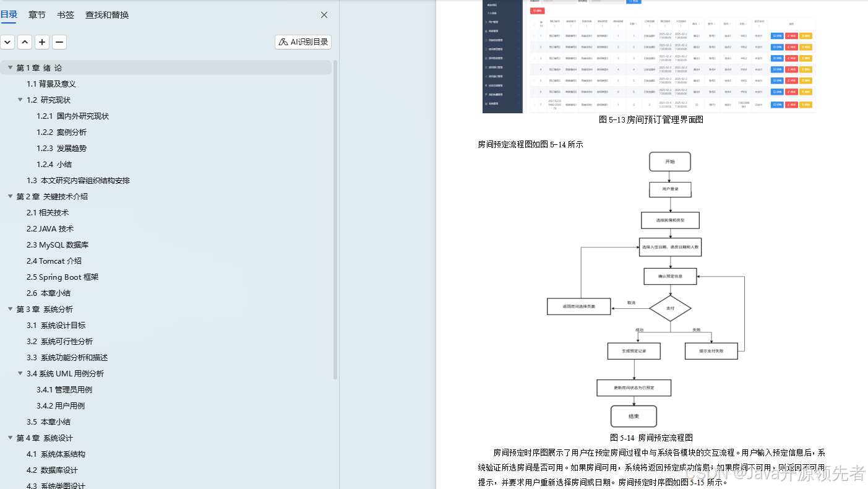This screenshot has width=868, height=489.
Task: Expand all headings with the plus icon
Action: (x=41, y=41)
